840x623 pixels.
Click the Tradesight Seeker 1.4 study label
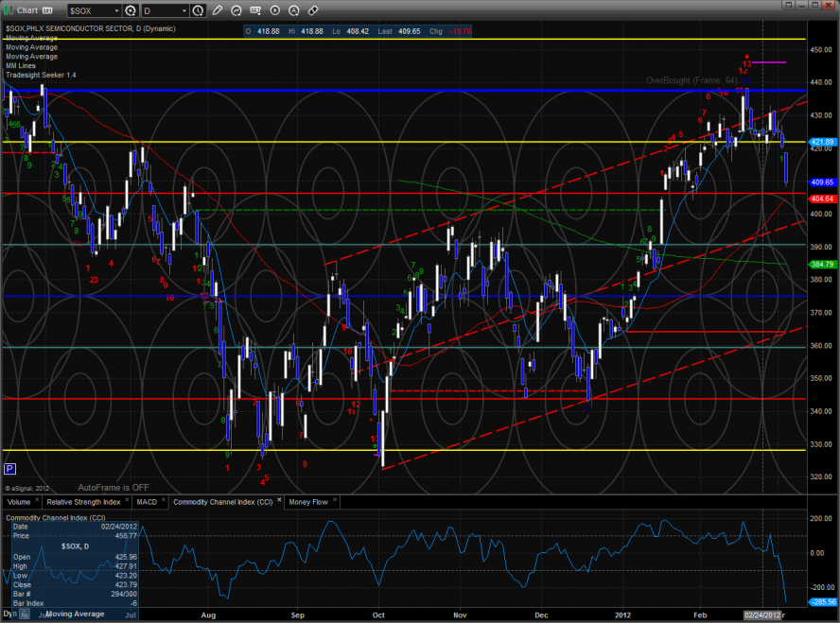point(41,74)
